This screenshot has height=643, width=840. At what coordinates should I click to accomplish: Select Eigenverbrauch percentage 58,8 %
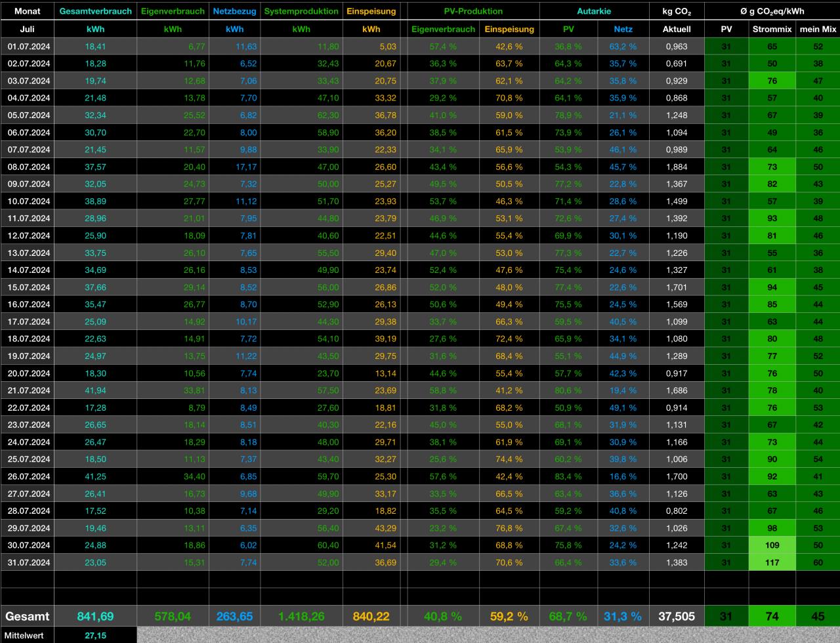pos(443,390)
